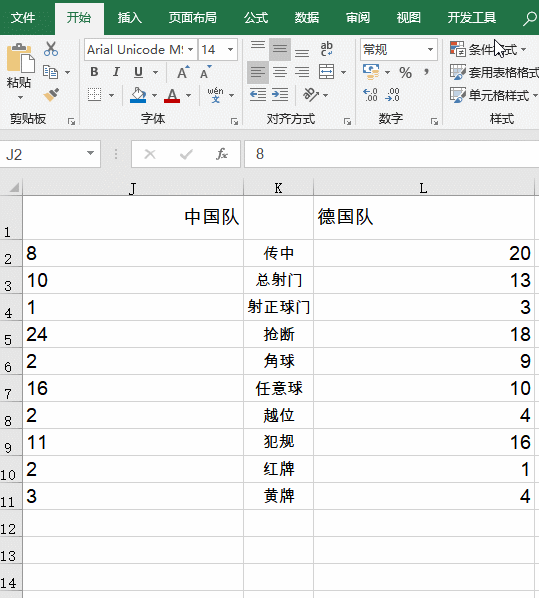This screenshot has height=598, width=539.
Task: Click Merge and Center icon
Action: click(x=327, y=72)
